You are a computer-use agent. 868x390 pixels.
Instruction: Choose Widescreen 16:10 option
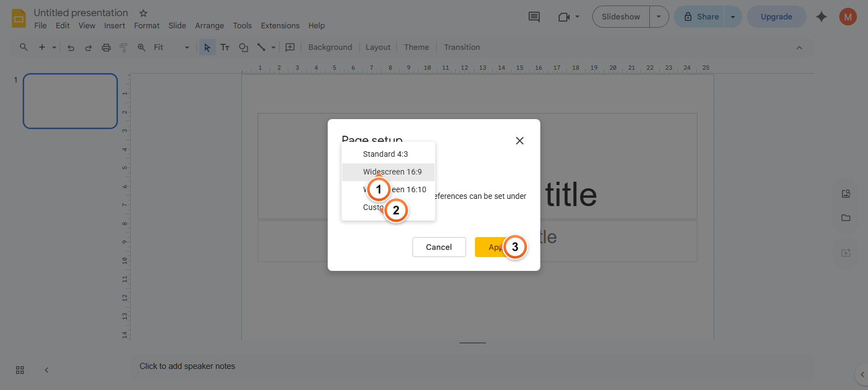(388, 189)
